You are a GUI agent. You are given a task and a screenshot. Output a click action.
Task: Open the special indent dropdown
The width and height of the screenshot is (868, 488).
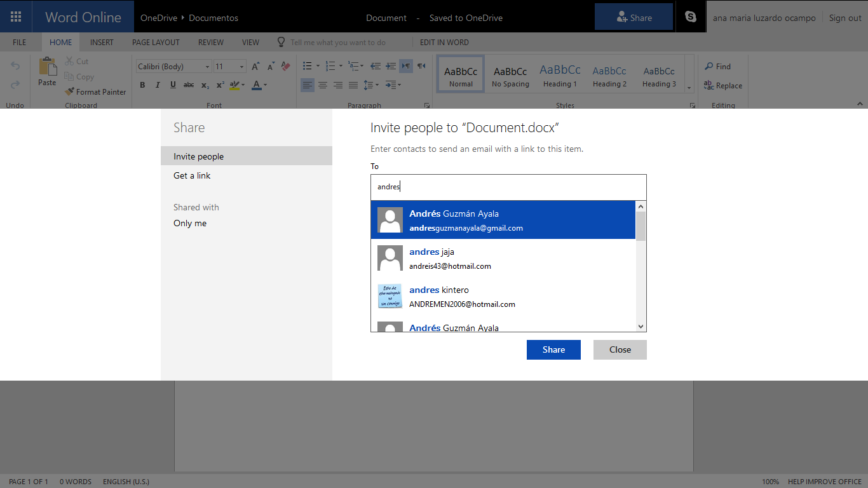click(x=393, y=85)
